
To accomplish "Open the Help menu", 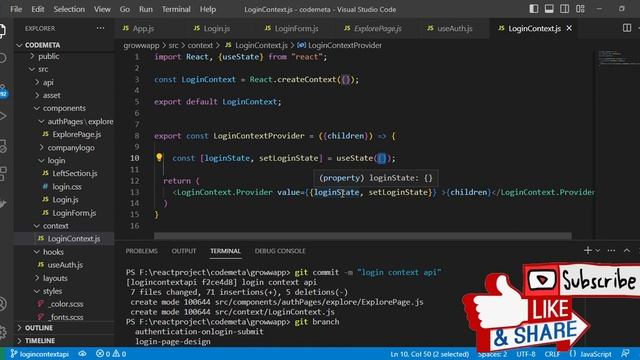I will tap(208, 9).
